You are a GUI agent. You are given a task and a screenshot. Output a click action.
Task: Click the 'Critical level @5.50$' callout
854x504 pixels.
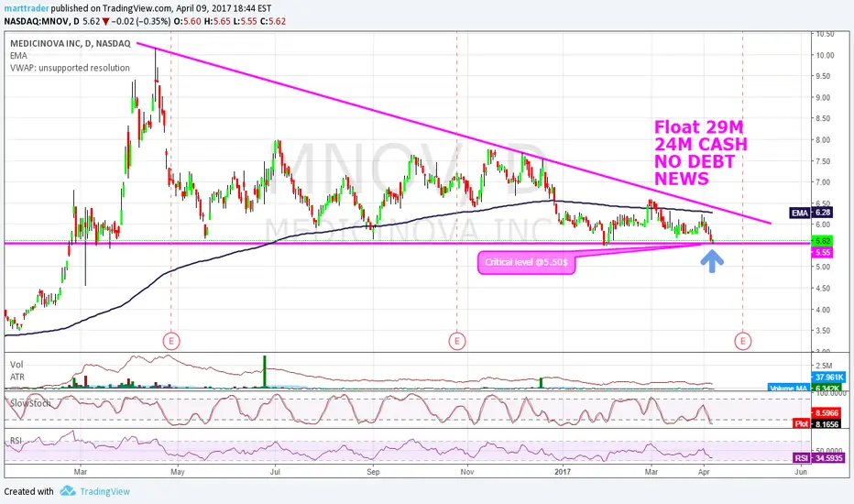pyautogui.click(x=526, y=262)
